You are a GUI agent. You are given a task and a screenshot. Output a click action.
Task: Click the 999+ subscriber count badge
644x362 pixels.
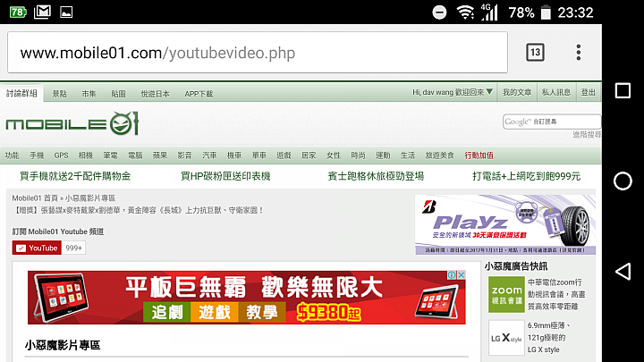73,248
